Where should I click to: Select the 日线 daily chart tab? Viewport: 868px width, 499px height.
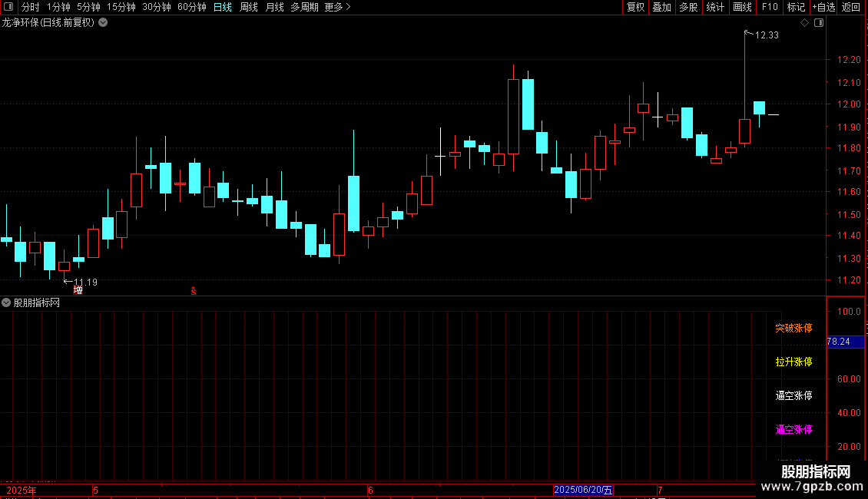223,7
